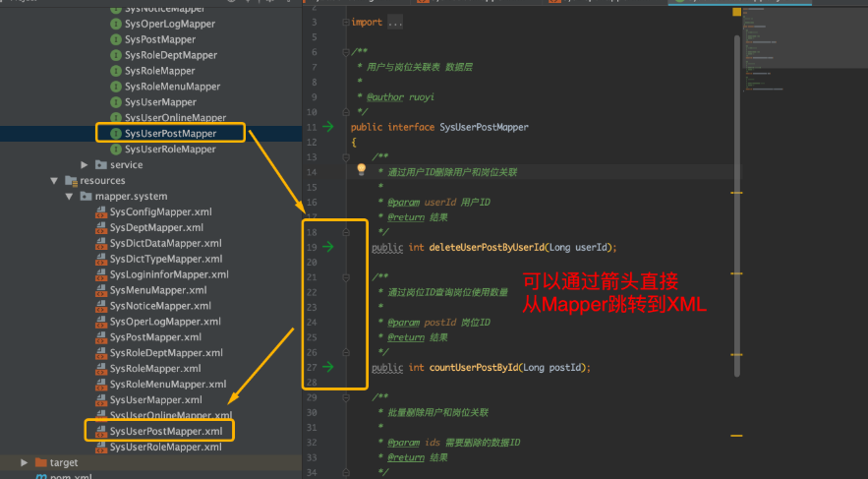Image resolution: width=868 pixels, height=479 pixels.
Task: Fold the Javadoc comment starting at line 21
Action: 346,277
